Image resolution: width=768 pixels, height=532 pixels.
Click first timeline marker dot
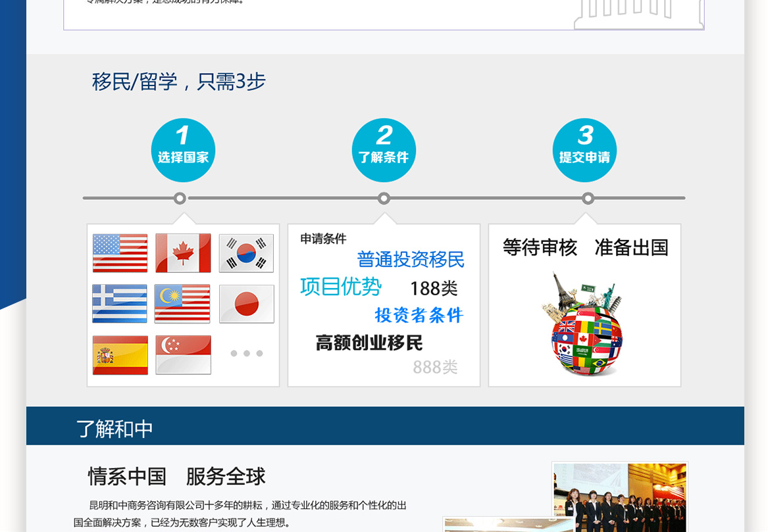coord(180,198)
